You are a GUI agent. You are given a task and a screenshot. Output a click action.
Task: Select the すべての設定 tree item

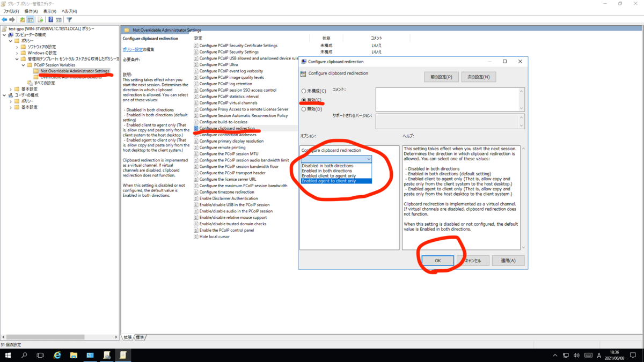pos(45,83)
